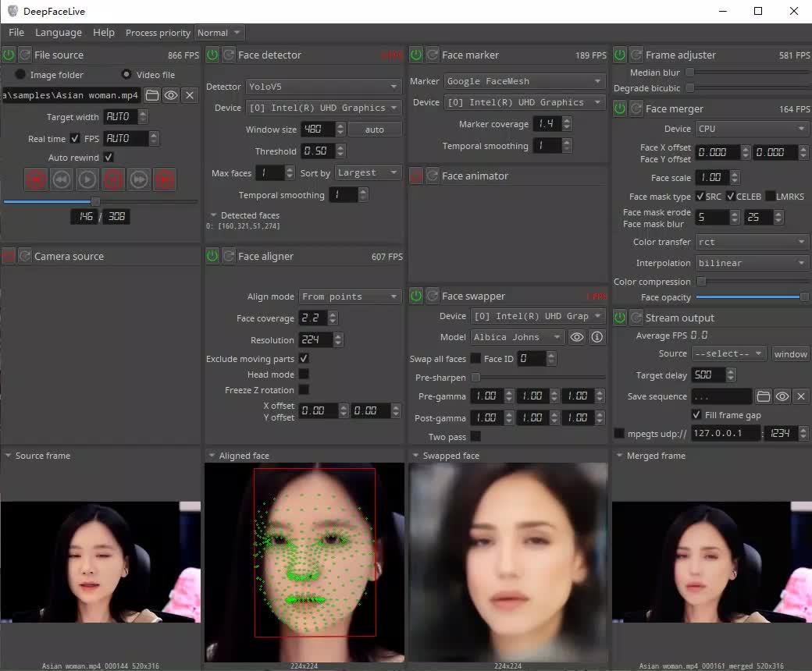Select the Video file radio button

(126, 74)
